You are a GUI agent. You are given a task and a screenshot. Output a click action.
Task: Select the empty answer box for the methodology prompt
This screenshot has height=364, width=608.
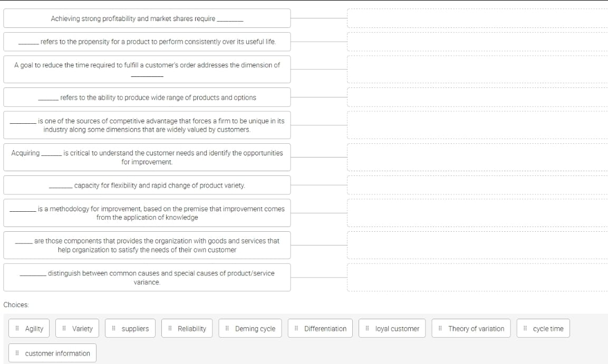(477, 213)
